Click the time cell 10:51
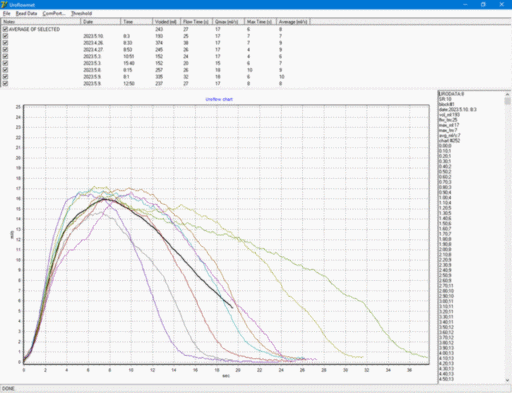 pos(129,56)
